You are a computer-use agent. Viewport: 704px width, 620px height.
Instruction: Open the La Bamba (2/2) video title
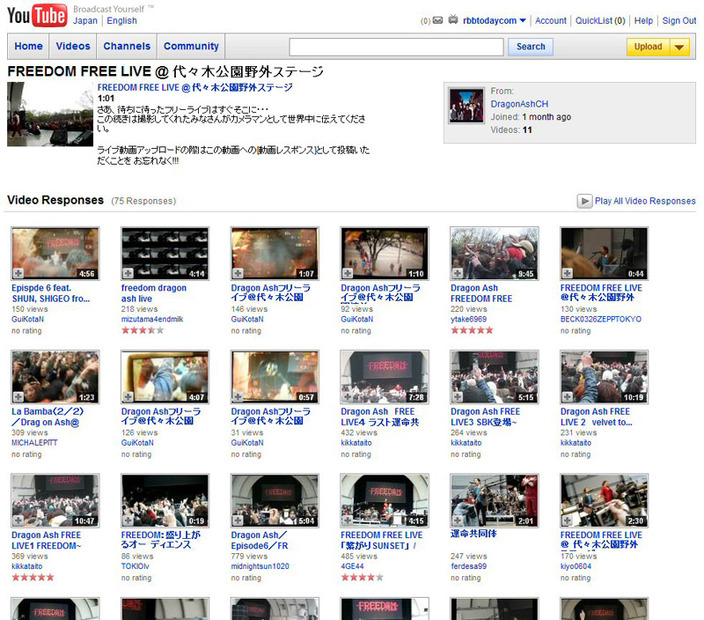[x=48, y=417]
